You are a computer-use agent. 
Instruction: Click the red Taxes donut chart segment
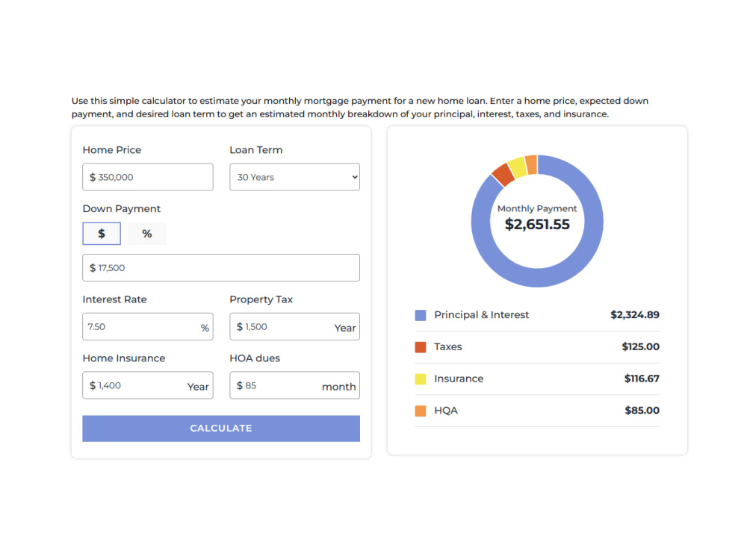click(x=503, y=174)
